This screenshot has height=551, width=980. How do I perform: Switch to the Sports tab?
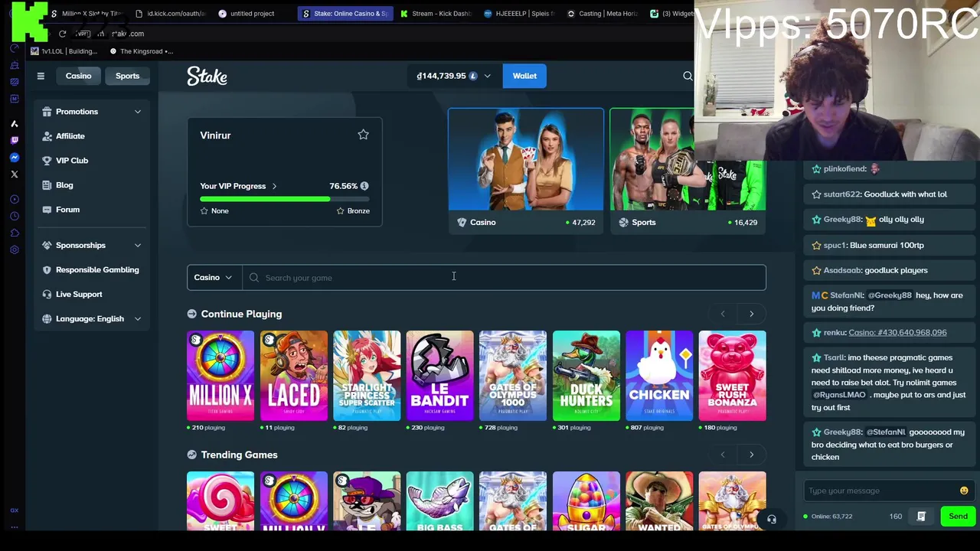coord(127,76)
